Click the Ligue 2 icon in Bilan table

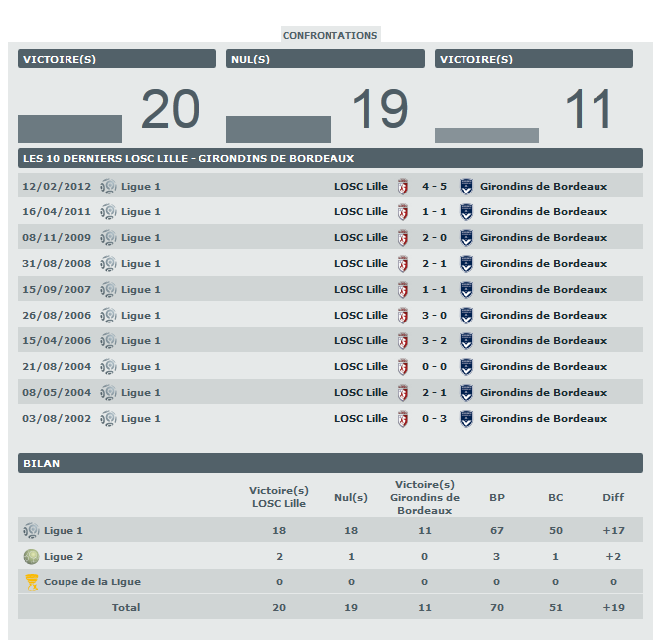tap(32, 557)
